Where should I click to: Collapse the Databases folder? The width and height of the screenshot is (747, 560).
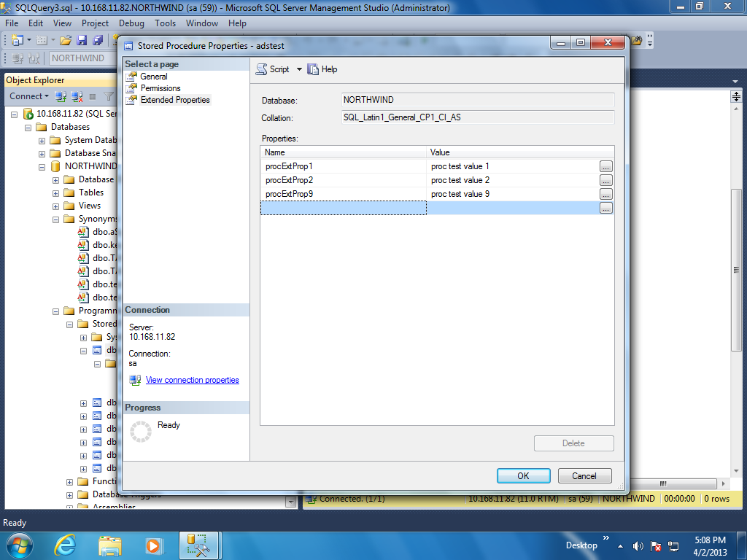coord(28,128)
